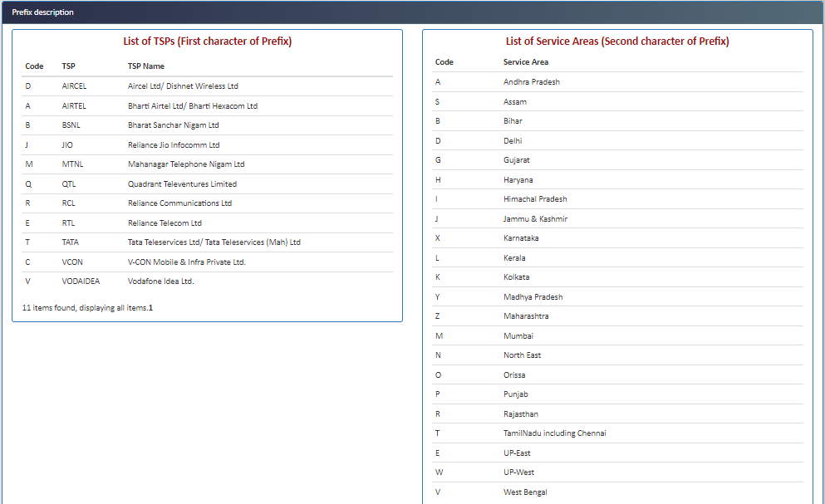Click 'Reliance Telecom Ltd' name

(165, 223)
